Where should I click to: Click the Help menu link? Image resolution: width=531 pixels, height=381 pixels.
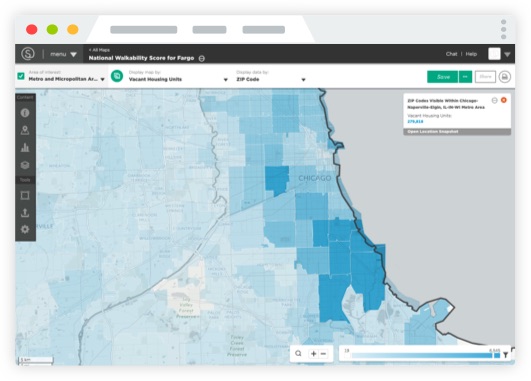[471, 54]
